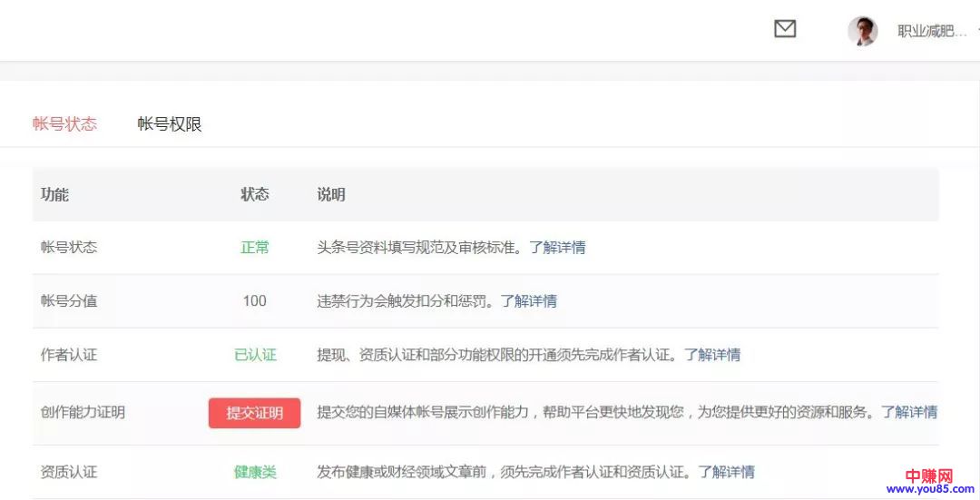Select the 作者认证 row label
This screenshot has height=500, width=980.
(x=69, y=355)
